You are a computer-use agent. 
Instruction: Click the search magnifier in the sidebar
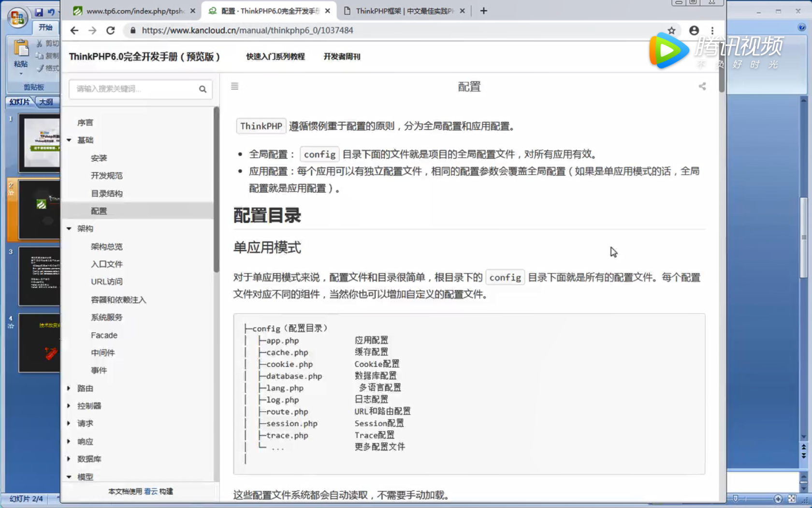point(203,89)
